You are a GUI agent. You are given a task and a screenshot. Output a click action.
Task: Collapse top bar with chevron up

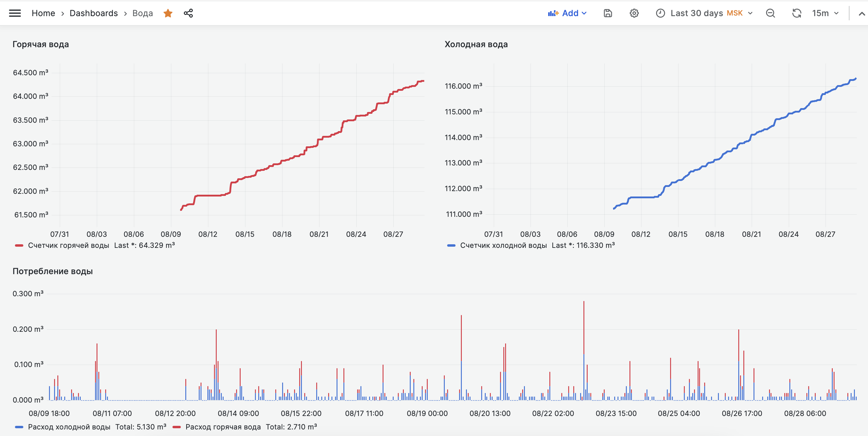point(861,13)
